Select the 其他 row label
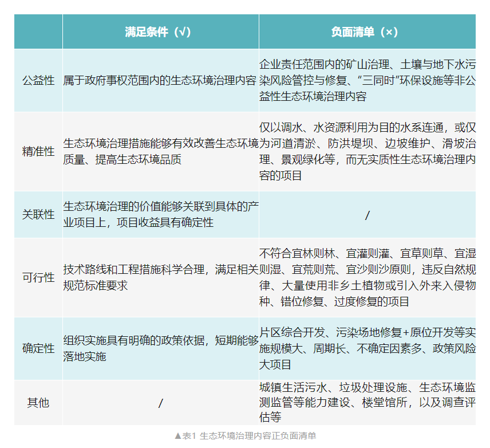490x448 pixels. point(38,403)
